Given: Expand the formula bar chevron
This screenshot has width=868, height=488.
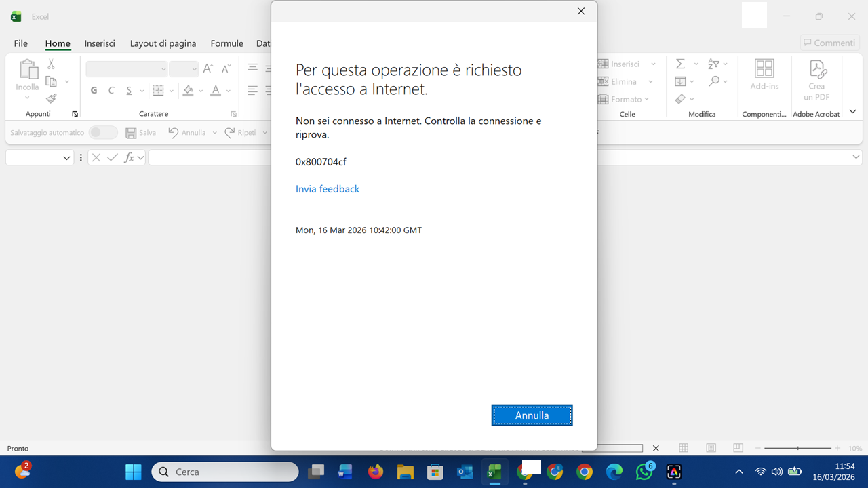Looking at the screenshot, I should click(x=856, y=157).
